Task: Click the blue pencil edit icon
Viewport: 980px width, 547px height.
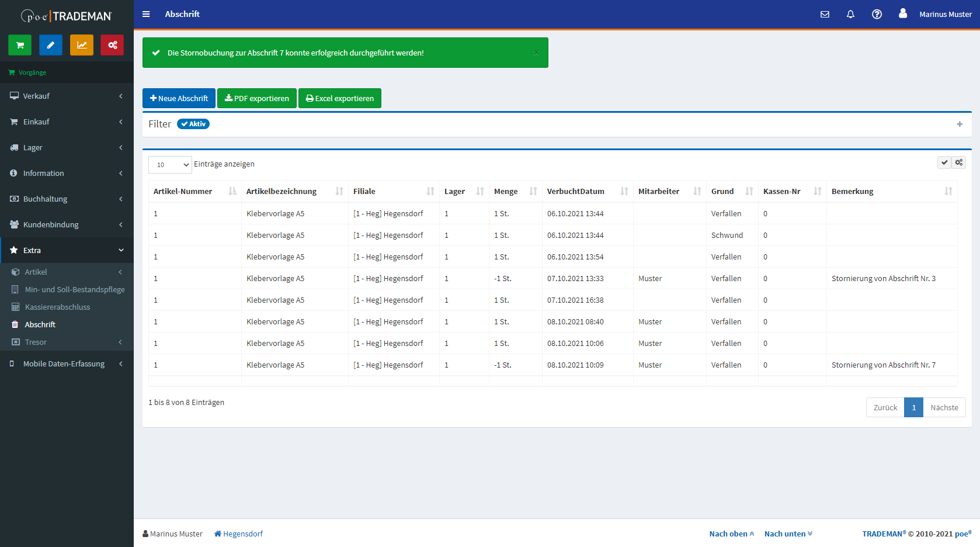Action: coord(51,45)
